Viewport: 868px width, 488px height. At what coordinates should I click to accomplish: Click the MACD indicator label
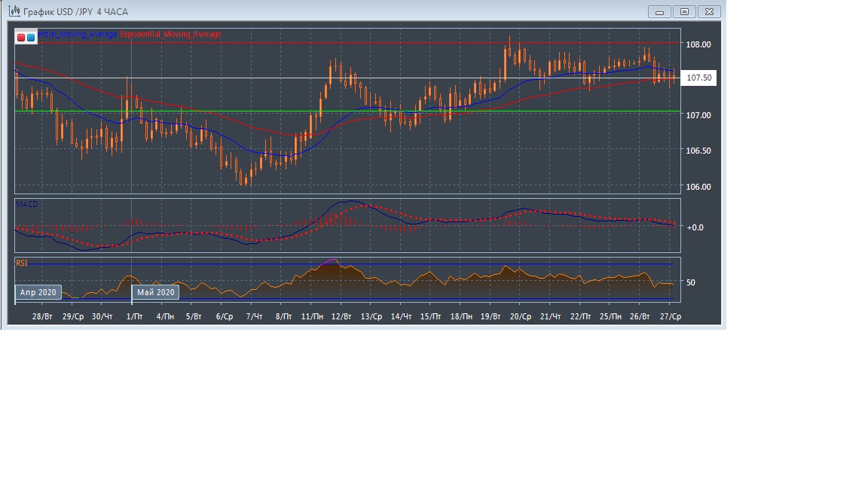(x=28, y=204)
